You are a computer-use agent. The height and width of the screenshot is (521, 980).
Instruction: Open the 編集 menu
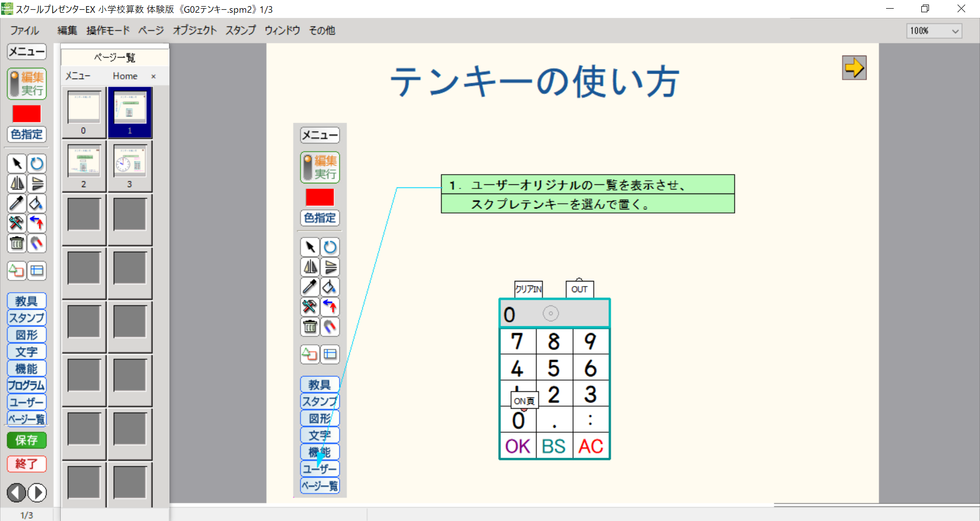click(67, 31)
